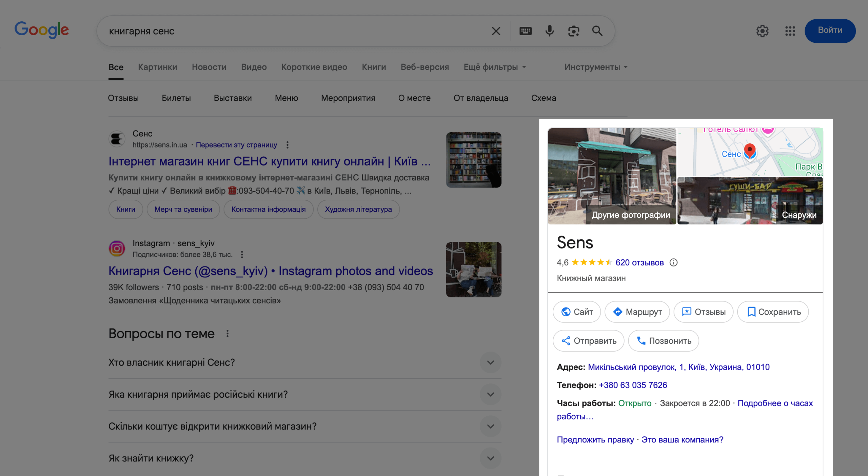Open three-dot menu next to Вопросы по теме
The height and width of the screenshot is (476, 868).
coord(228,334)
